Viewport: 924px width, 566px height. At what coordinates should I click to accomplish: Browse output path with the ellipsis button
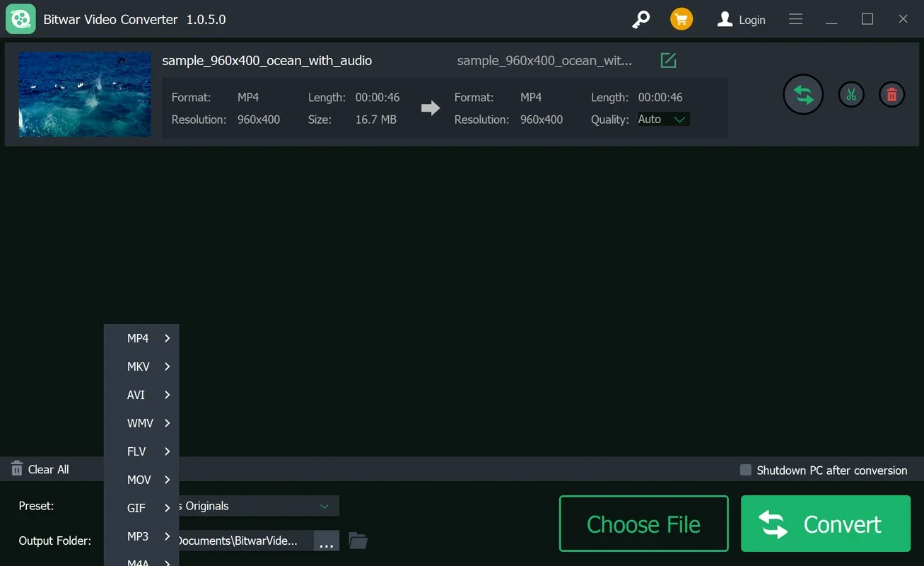pyautogui.click(x=326, y=541)
